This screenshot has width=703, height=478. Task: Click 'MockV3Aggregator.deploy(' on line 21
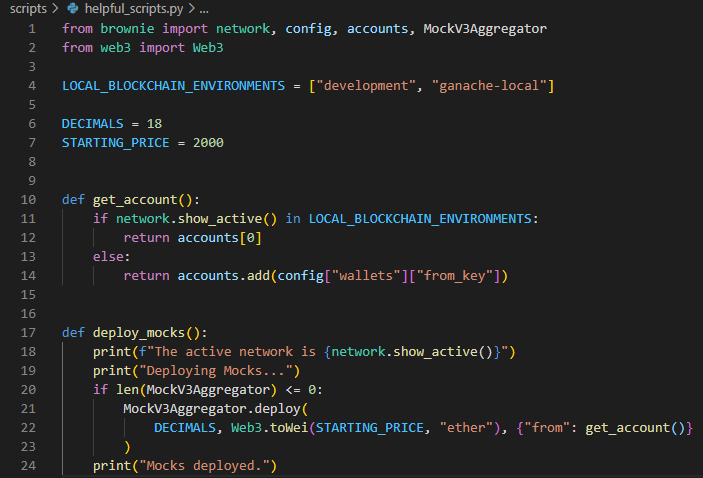coord(216,409)
